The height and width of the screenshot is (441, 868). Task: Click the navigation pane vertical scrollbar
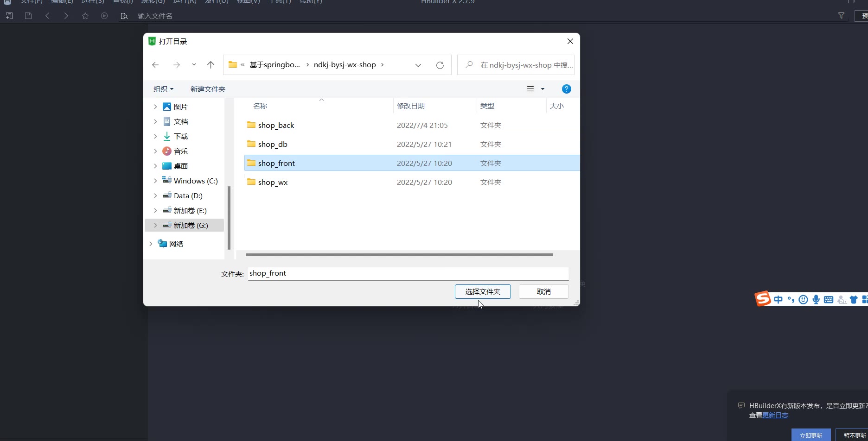click(x=229, y=218)
